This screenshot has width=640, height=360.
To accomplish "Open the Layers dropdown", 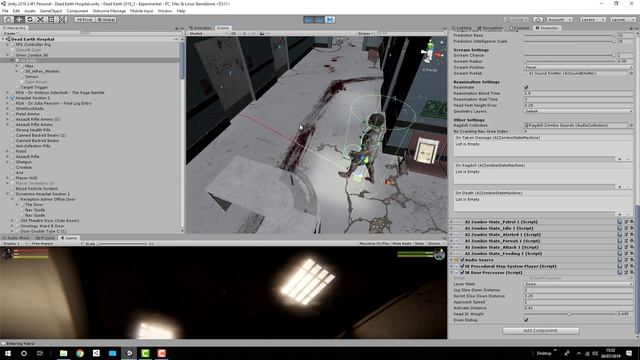I will click(x=593, y=20).
